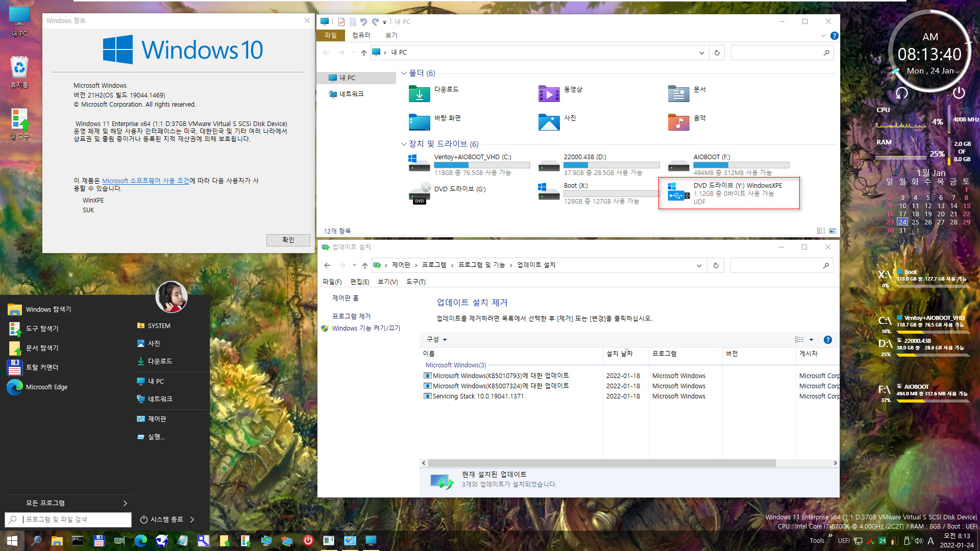Open the 파일(F) menu
The image size is (980, 551).
click(332, 282)
